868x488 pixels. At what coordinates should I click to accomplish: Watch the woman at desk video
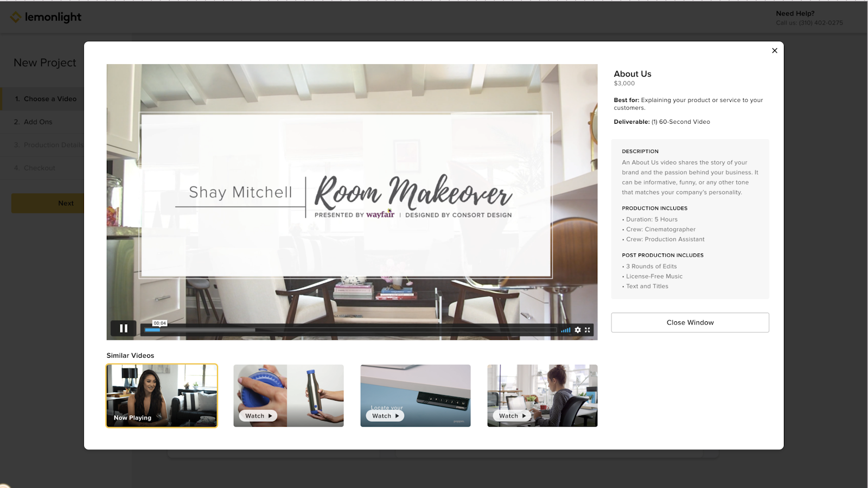(x=542, y=396)
